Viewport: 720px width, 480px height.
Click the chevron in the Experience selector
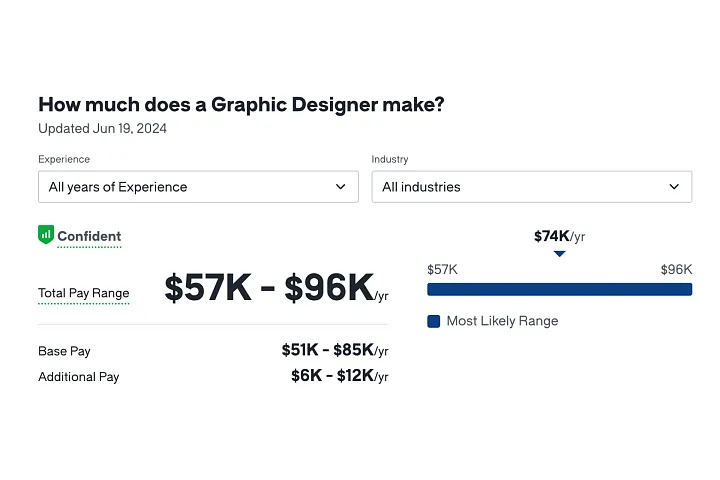(341, 187)
